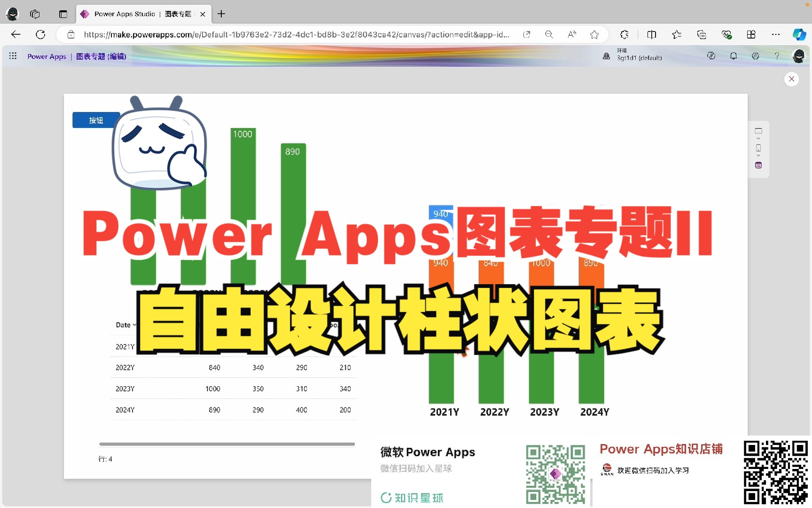This screenshot has width=812, height=508.
Task: Click the purple browser-size preview icon
Action: pyautogui.click(x=758, y=165)
